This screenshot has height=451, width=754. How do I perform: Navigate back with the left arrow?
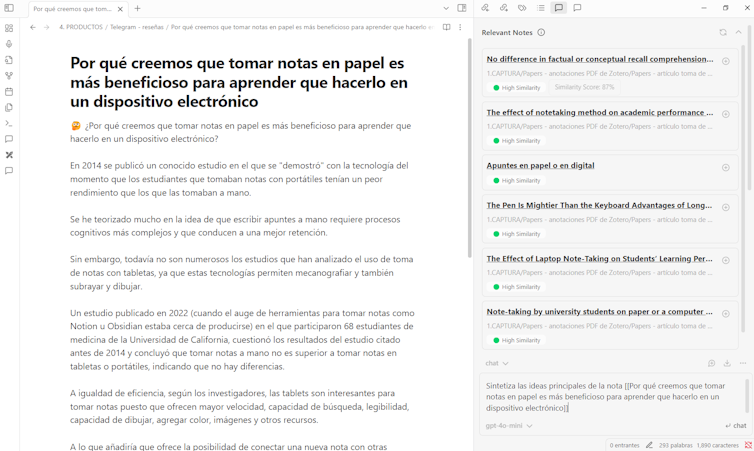point(33,27)
